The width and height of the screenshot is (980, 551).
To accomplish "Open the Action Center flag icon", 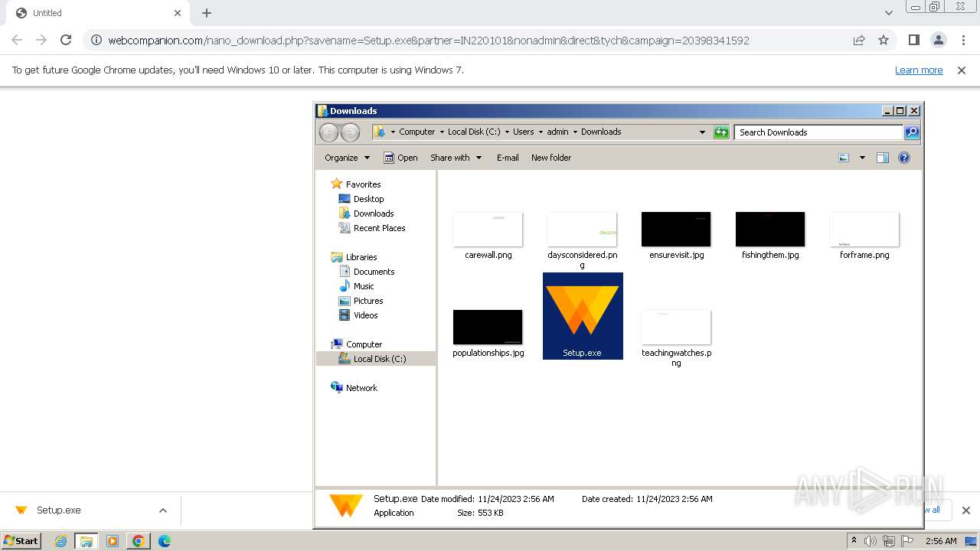I will (907, 541).
